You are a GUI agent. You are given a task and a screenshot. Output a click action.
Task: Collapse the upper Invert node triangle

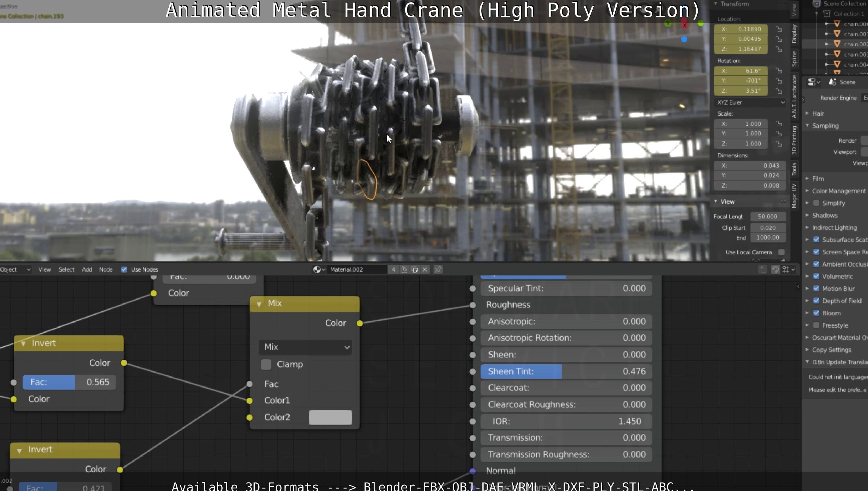click(23, 344)
